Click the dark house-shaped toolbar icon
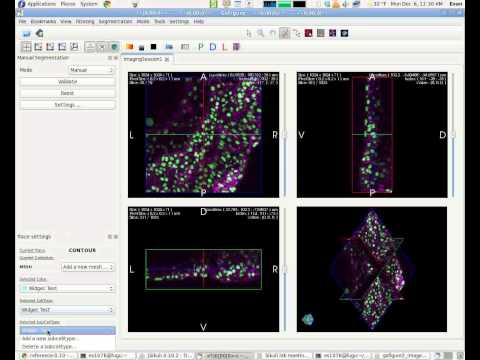The image size is (480, 360). pyautogui.click(x=40, y=33)
